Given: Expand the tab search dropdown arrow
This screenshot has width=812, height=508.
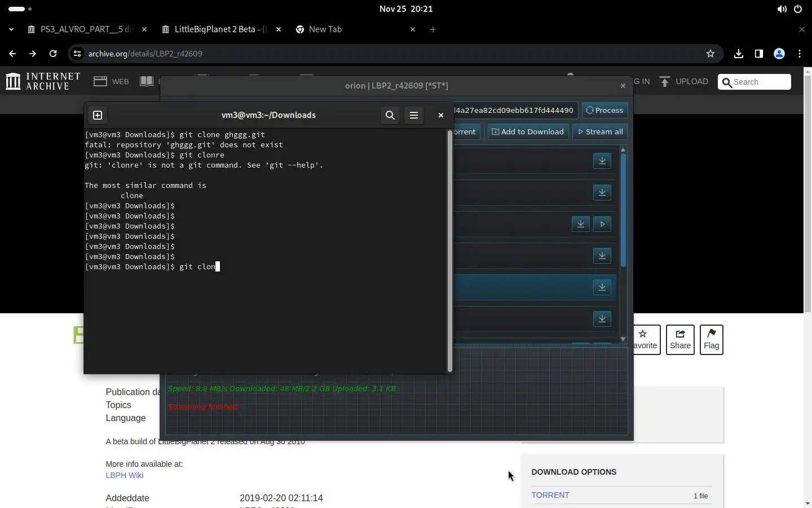Looking at the screenshot, I should point(11,29).
